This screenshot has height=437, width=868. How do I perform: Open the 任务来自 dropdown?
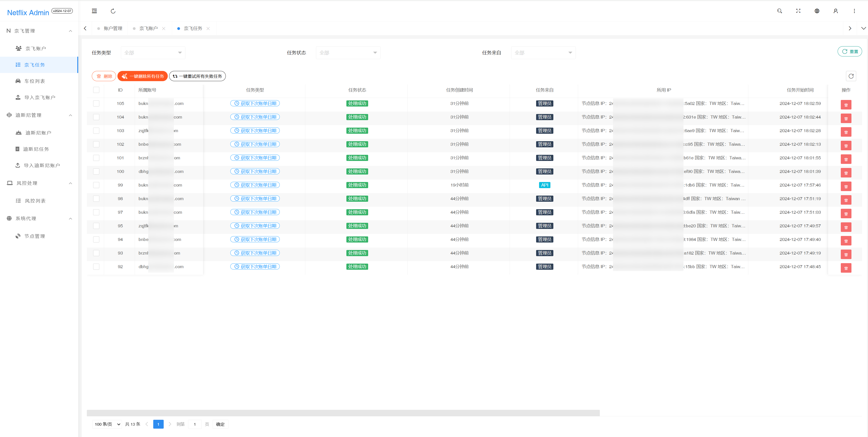click(x=543, y=53)
